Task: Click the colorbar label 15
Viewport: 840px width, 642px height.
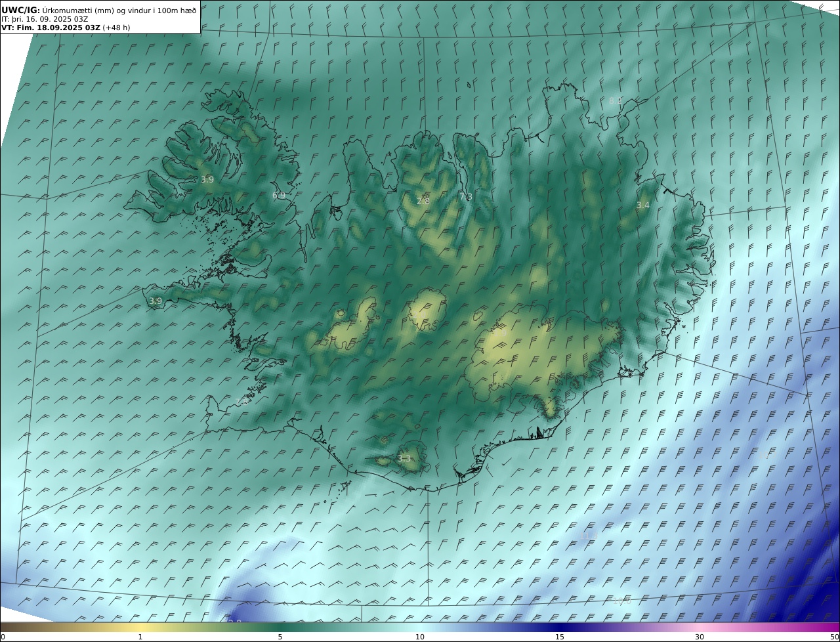Action: 560,637
